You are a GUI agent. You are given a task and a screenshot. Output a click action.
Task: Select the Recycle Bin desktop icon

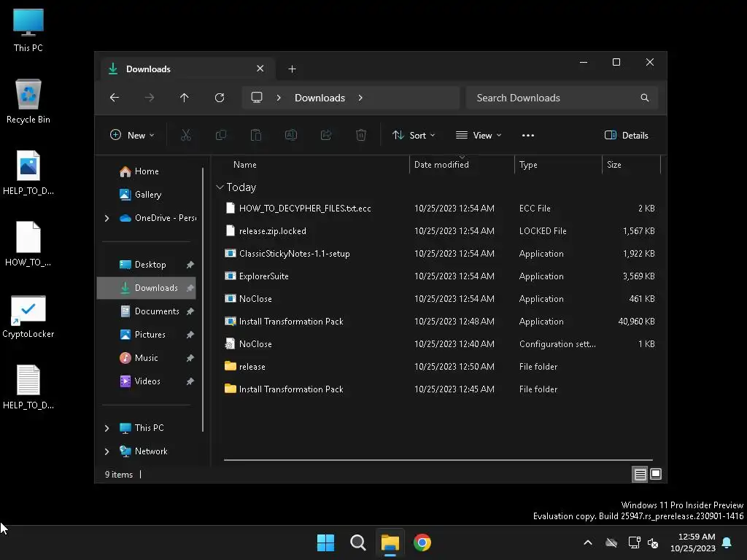pos(28,101)
